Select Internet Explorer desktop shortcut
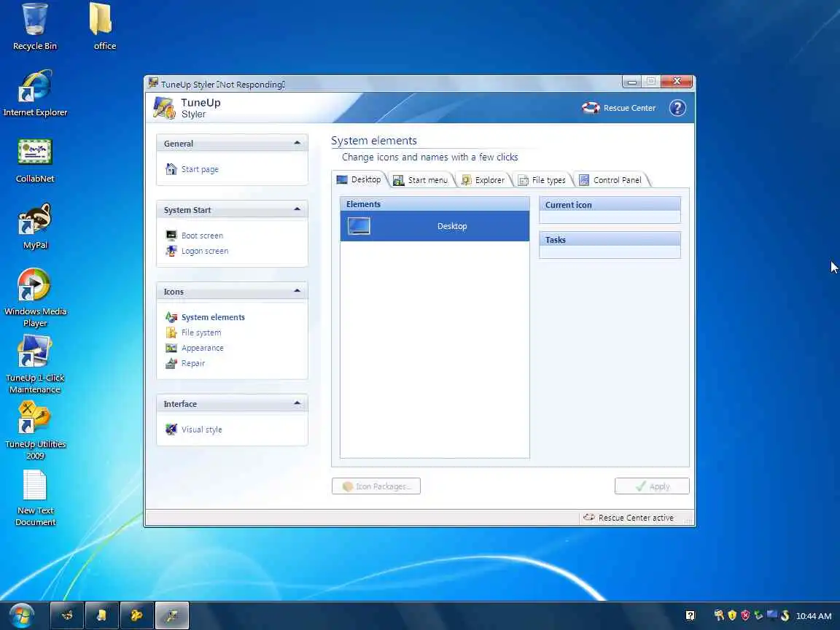840x630 pixels. tap(35, 93)
